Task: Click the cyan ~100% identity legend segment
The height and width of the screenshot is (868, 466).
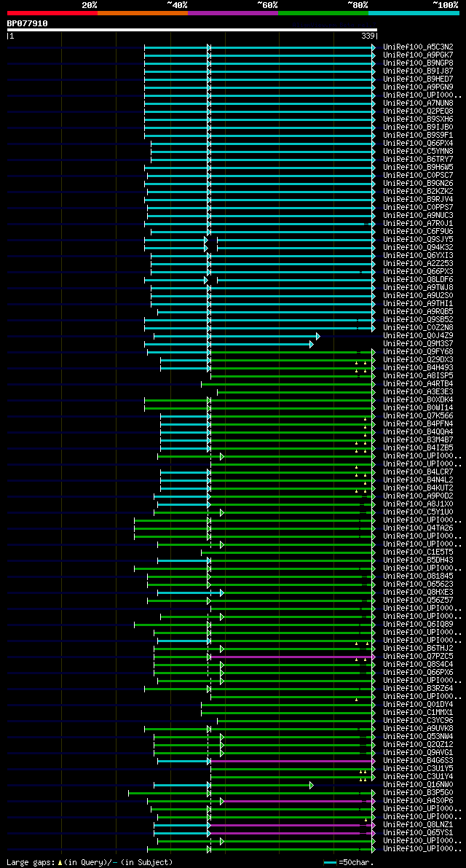Action: 414,12
